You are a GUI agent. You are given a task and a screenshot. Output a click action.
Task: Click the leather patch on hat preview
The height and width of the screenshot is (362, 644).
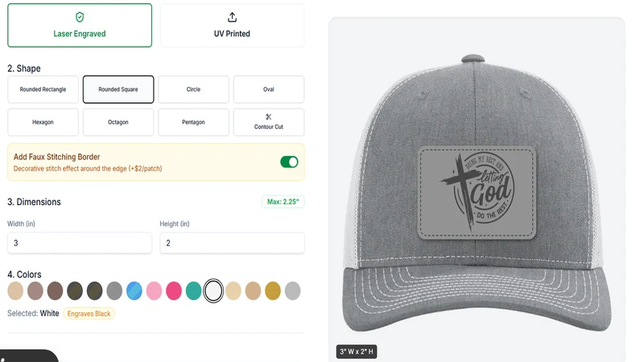click(477, 192)
